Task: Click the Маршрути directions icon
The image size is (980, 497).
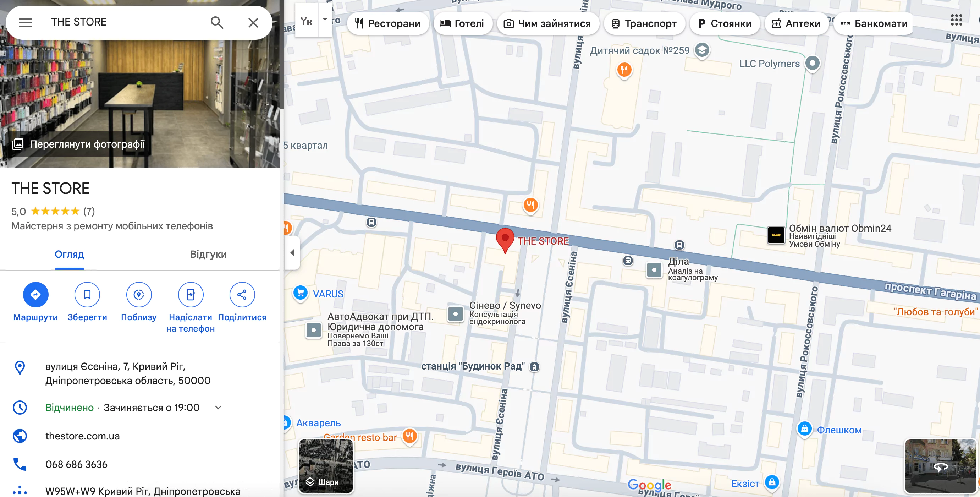Action: (36, 295)
